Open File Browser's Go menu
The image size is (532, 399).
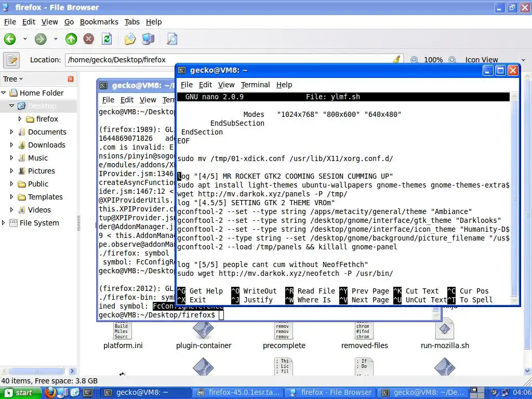pyautogui.click(x=69, y=22)
